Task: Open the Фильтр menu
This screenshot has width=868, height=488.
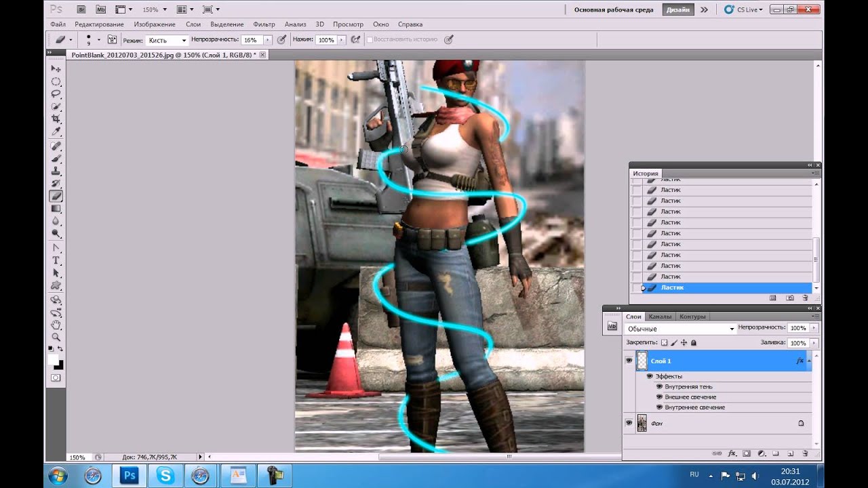Action: [264, 24]
